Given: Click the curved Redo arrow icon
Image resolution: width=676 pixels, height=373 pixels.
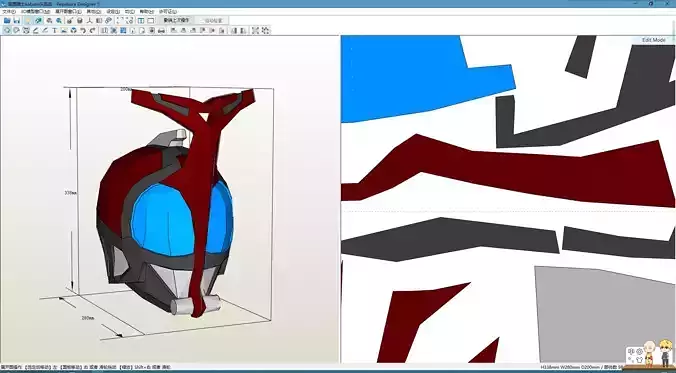Looking at the screenshot, I should (x=92, y=30).
